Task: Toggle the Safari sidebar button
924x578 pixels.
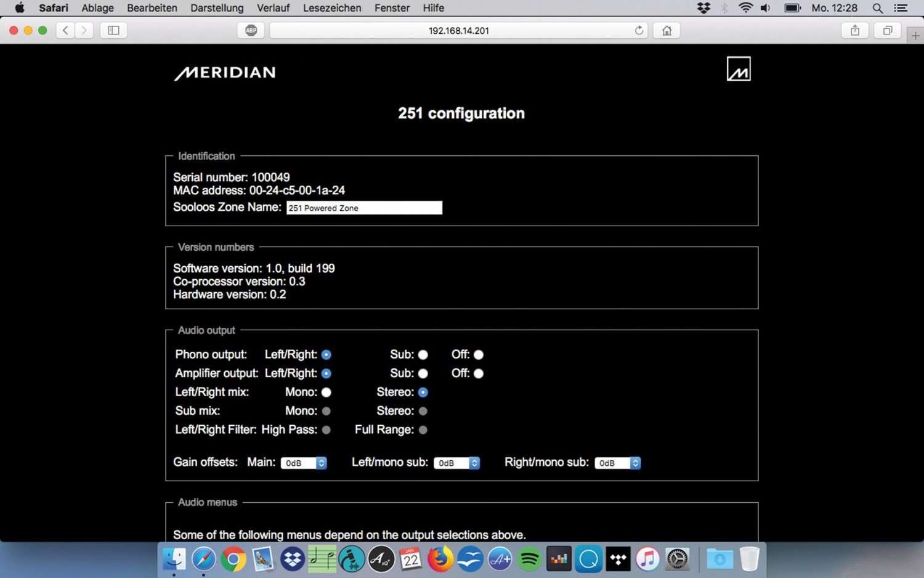Action: (113, 30)
